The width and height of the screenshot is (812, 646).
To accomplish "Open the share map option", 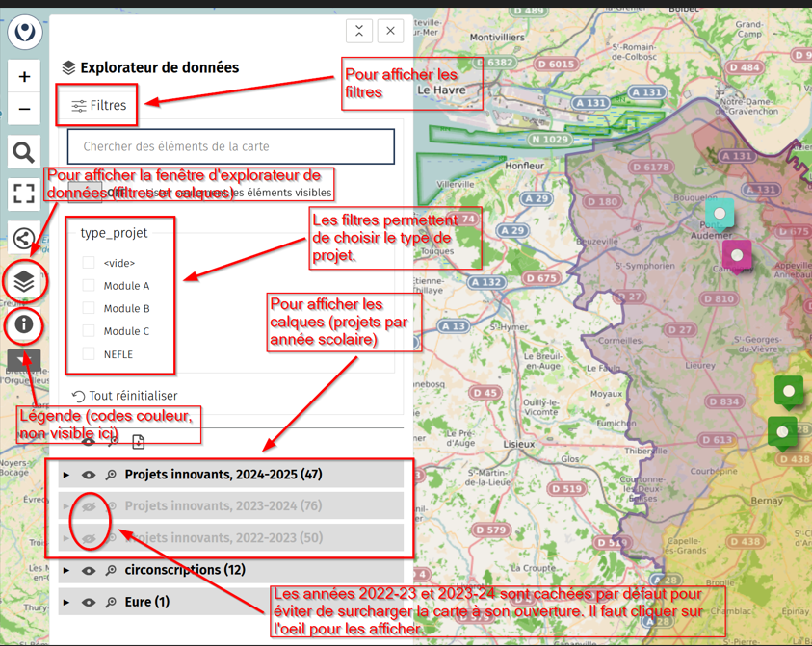I will tap(24, 238).
